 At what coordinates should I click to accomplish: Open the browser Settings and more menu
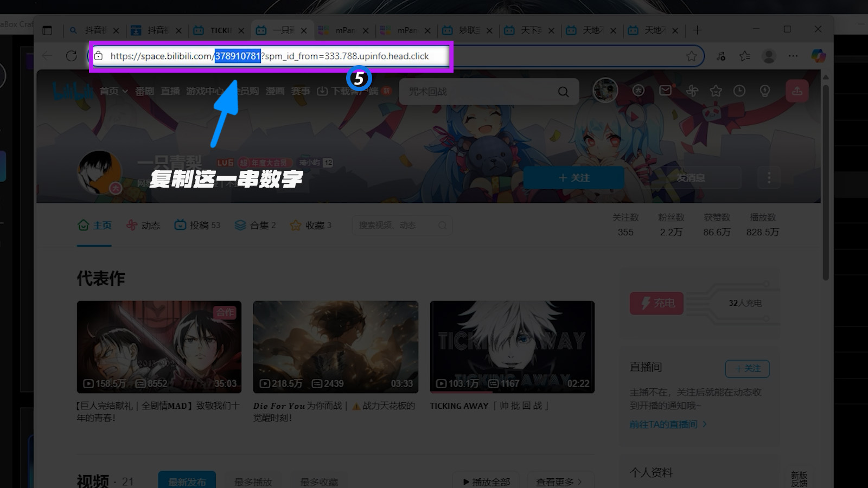tap(793, 56)
